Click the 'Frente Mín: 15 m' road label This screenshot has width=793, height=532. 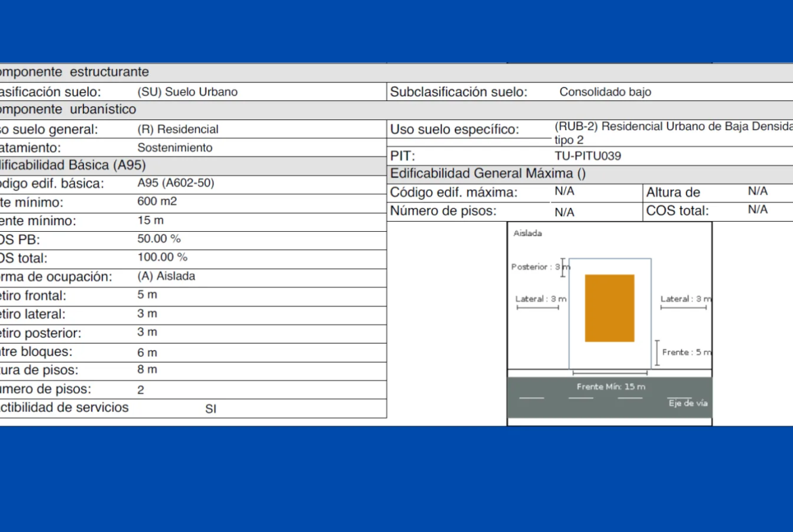(611, 387)
